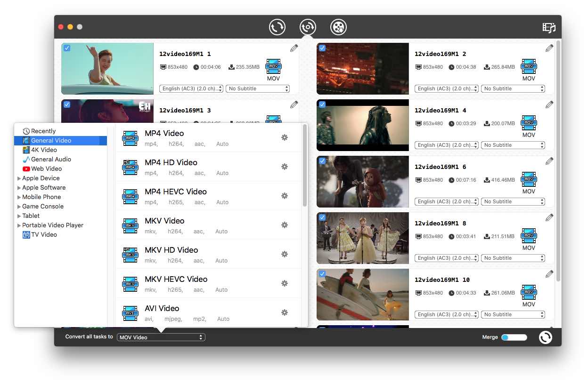
Task: Open No Subtitle dropdown for 12video169M1 6
Action: coord(513,201)
